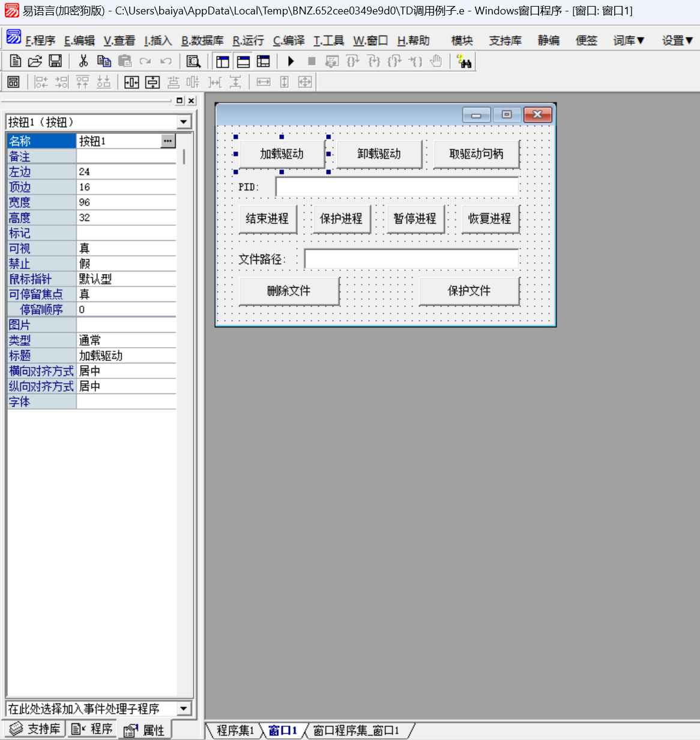Toggle the middle panel layout icon

(x=243, y=61)
